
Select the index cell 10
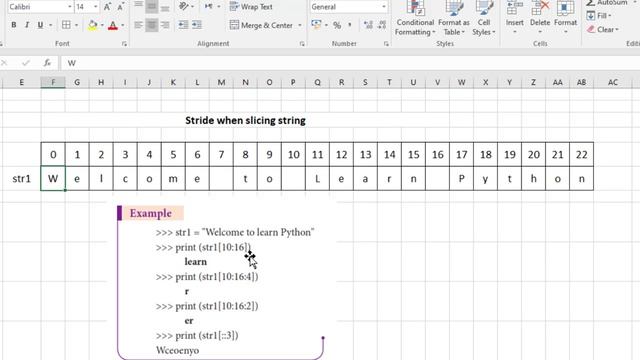coord(293,155)
